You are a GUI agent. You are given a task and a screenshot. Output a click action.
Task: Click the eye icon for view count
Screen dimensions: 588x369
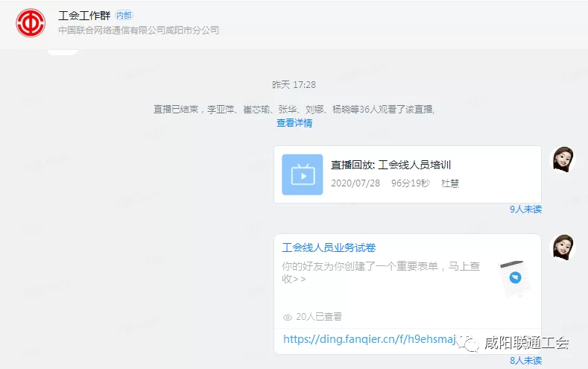pos(288,317)
